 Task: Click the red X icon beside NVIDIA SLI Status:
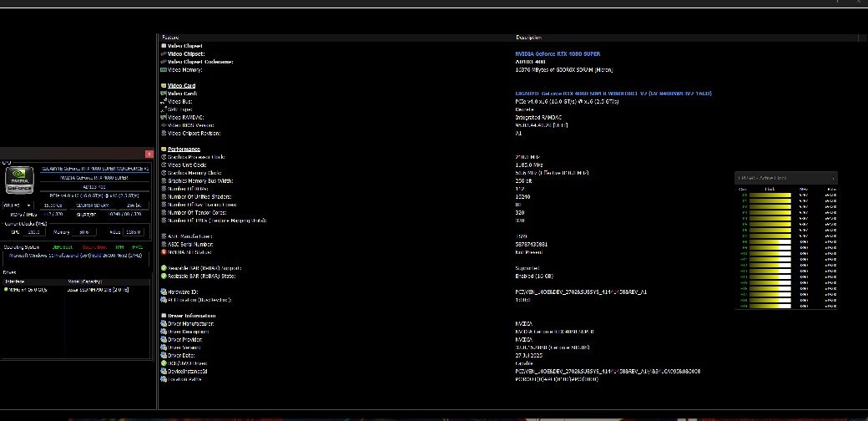click(x=164, y=252)
